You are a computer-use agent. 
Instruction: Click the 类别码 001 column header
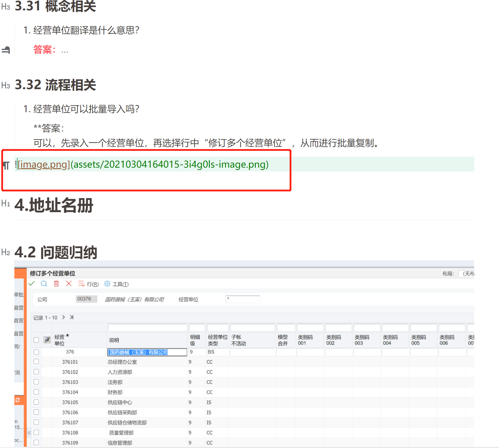coord(305,340)
